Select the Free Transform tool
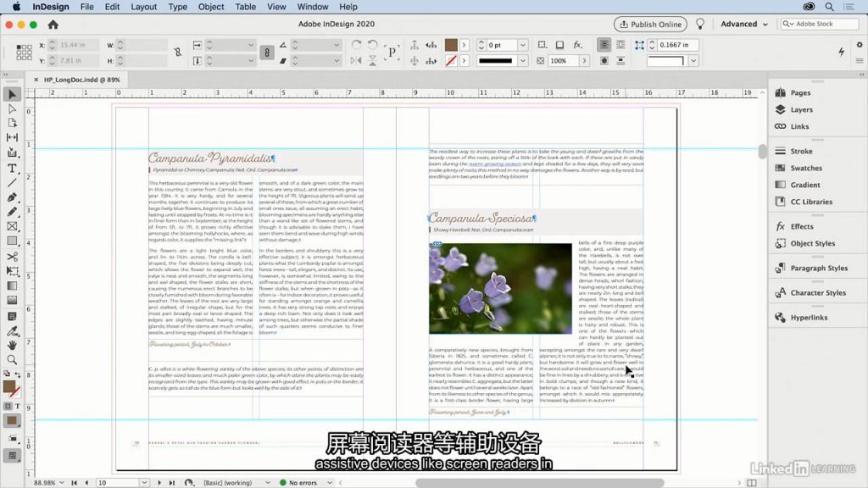 point(12,271)
